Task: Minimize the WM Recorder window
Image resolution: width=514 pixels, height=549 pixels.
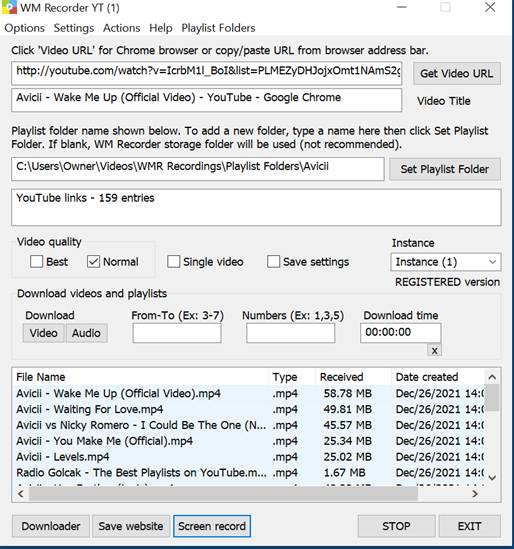Action: coord(402,7)
